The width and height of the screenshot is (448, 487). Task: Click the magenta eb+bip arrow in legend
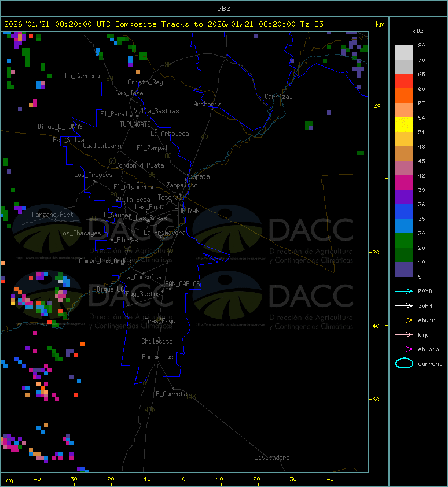click(404, 349)
